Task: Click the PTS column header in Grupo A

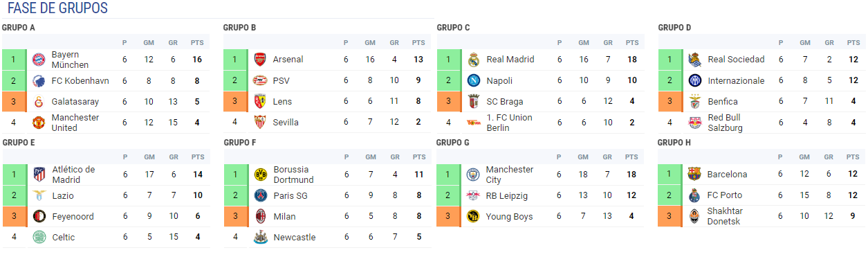Action: [x=197, y=42]
